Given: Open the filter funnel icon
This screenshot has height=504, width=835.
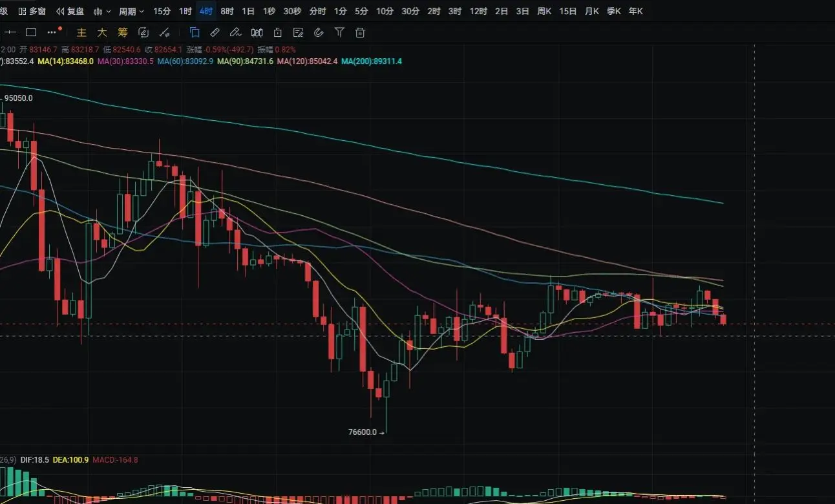Looking at the screenshot, I should point(339,32).
